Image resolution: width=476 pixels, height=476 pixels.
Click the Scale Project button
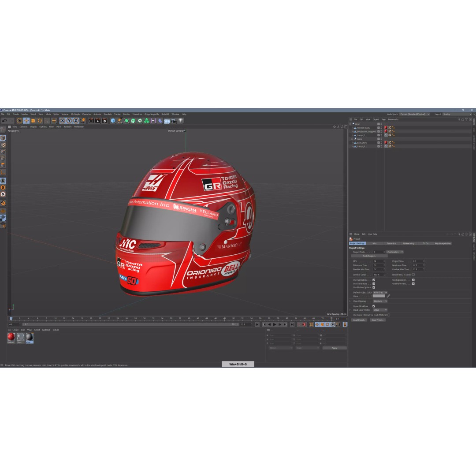click(369, 256)
